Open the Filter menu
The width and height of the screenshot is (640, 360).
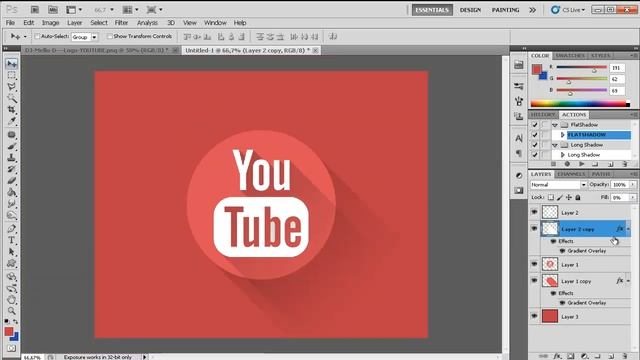pyautogui.click(x=121, y=23)
